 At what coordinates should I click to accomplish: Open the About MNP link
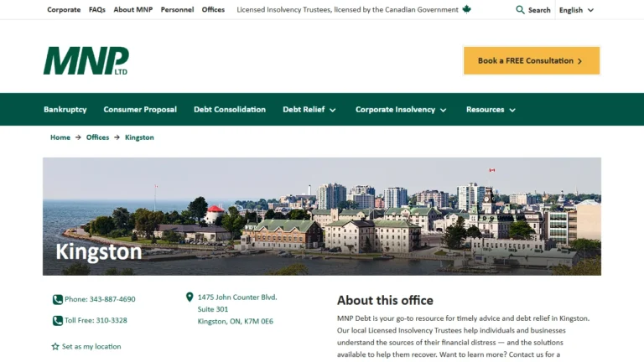[133, 9]
